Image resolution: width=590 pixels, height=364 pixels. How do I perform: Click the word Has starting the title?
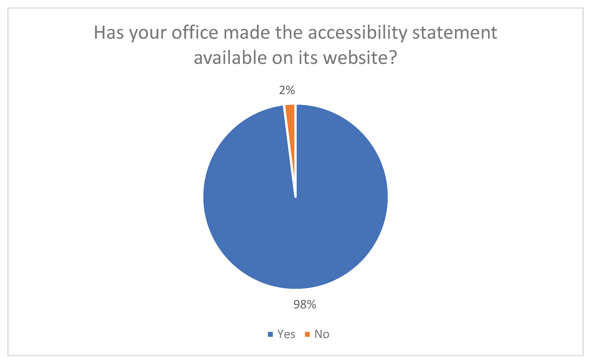point(109,33)
